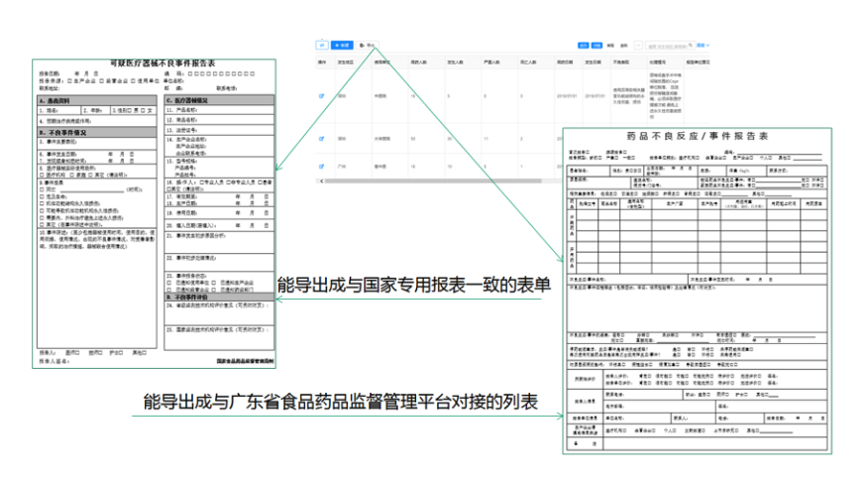Click the 严重人数 column header
The image size is (868, 484).
(x=491, y=62)
